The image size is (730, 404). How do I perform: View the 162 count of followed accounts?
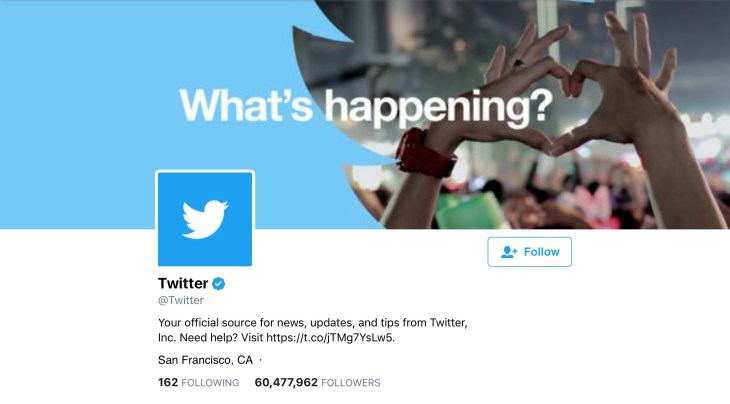[167, 383]
